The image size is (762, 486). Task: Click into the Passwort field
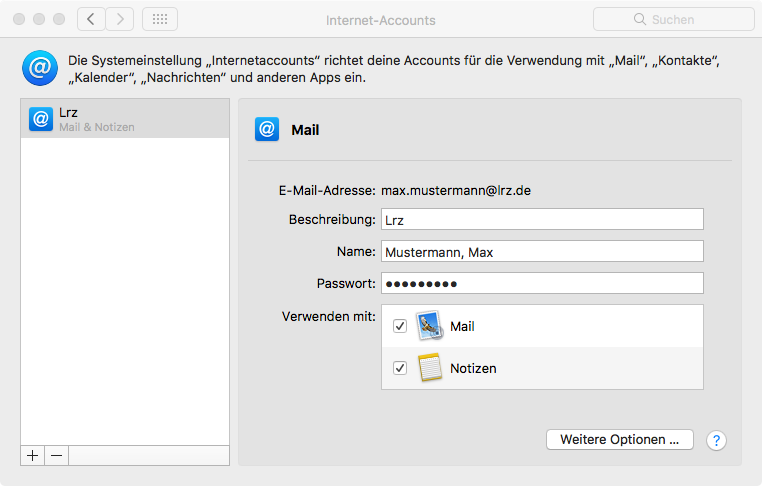(542, 284)
